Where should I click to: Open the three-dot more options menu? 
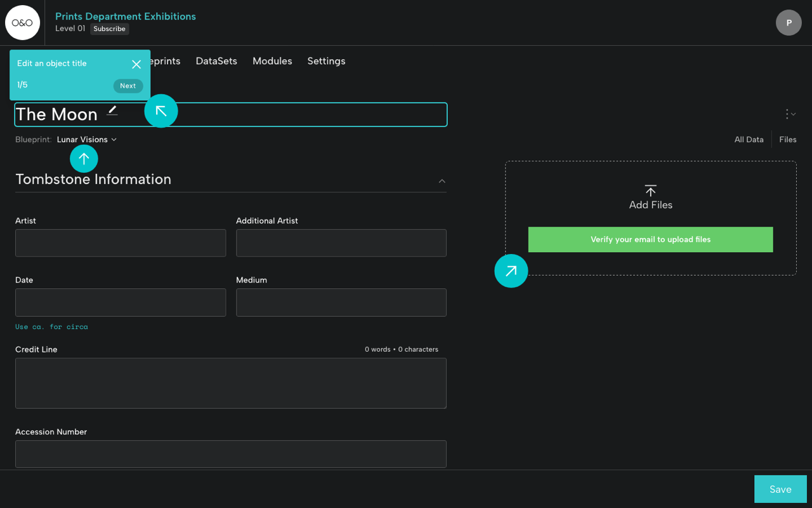pyautogui.click(x=789, y=114)
